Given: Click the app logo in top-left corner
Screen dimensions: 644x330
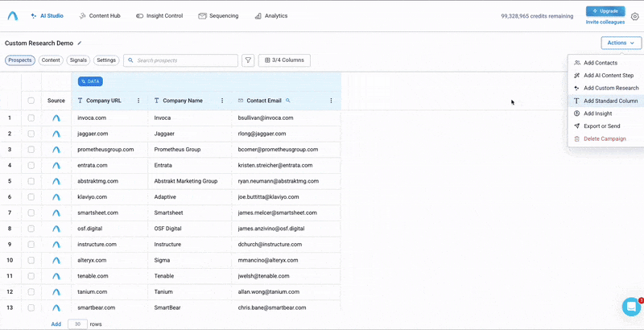Looking at the screenshot, I should (12, 16).
